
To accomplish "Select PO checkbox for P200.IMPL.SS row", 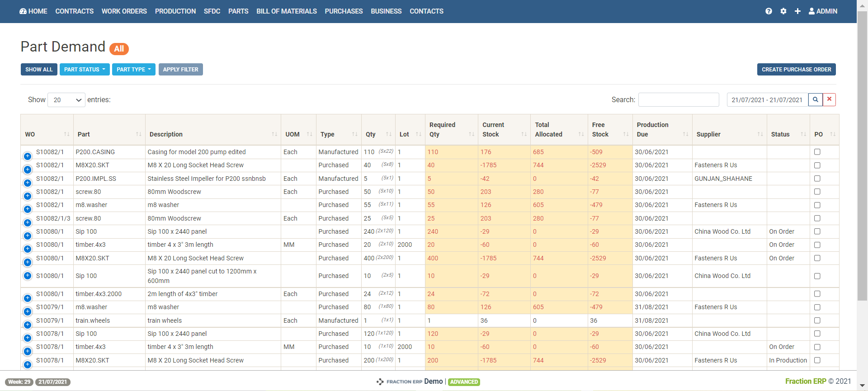I will click(x=817, y=179).
